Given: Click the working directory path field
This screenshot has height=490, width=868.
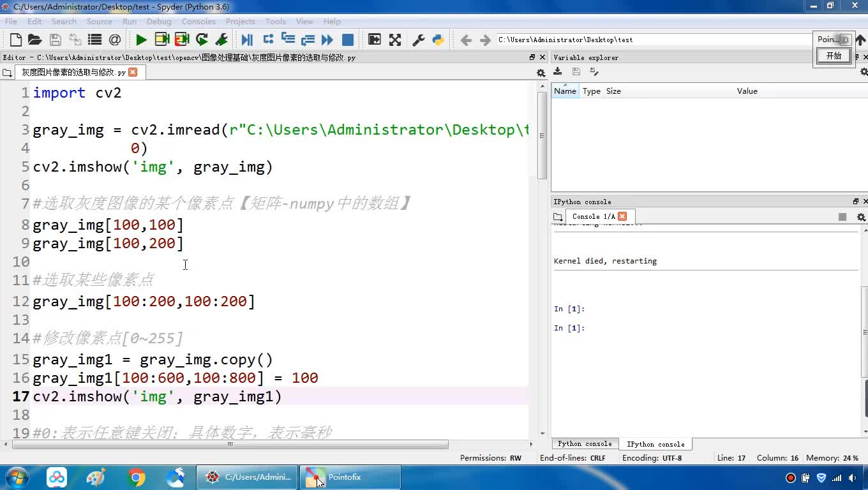Looking at the screenshot, I should [651, 40].
